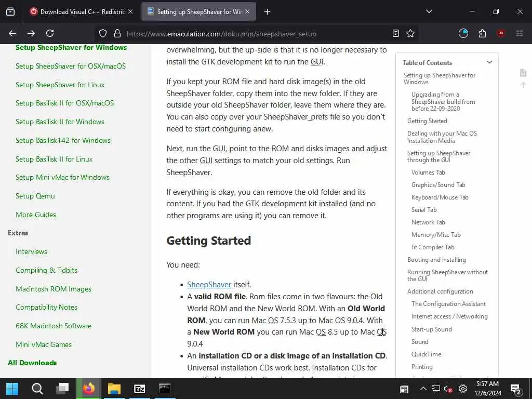
Task: Open the list all tabs dropdown
Action: coord(429,11)
